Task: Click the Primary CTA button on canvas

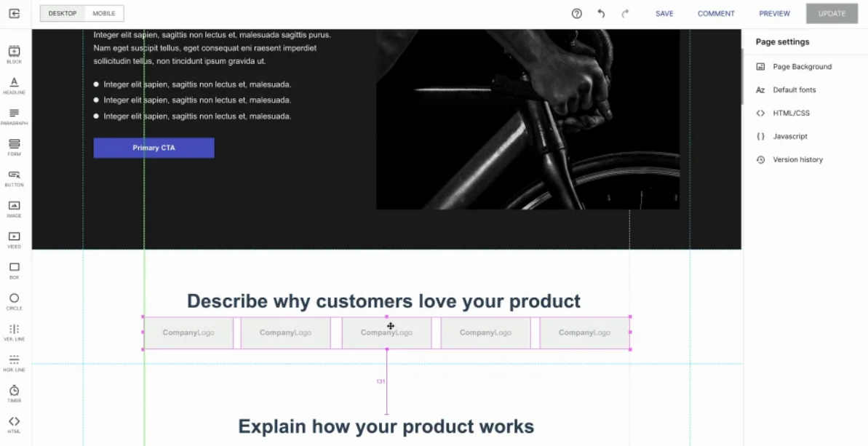Action: click(x=154, y=148)
